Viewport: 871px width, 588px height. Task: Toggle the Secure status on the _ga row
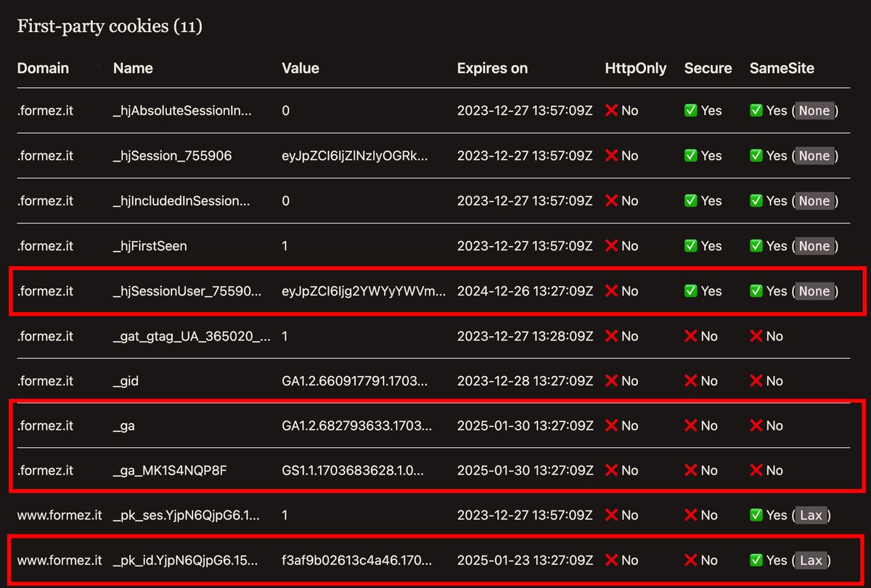[691, 425]
